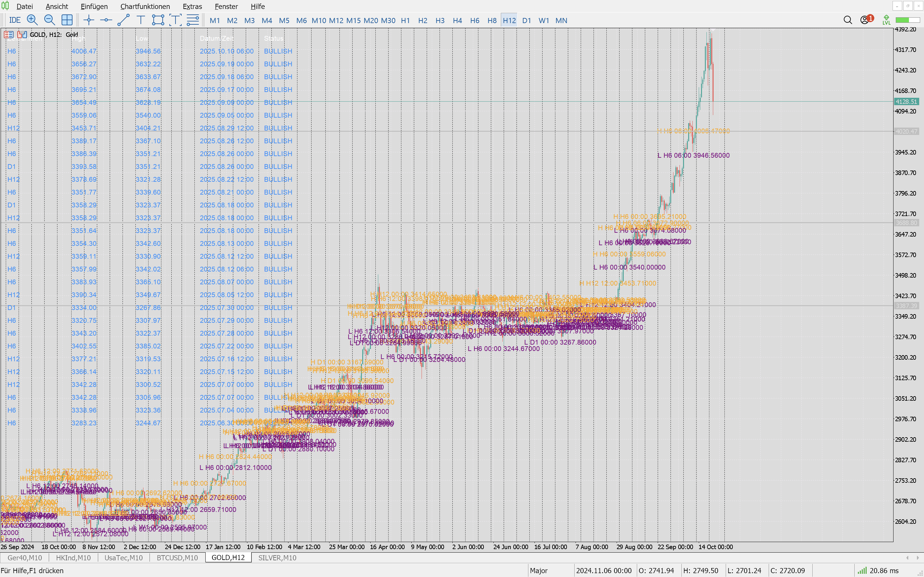Click the zoom in magnifier icon
924x577 pixels.
[32, 20]
